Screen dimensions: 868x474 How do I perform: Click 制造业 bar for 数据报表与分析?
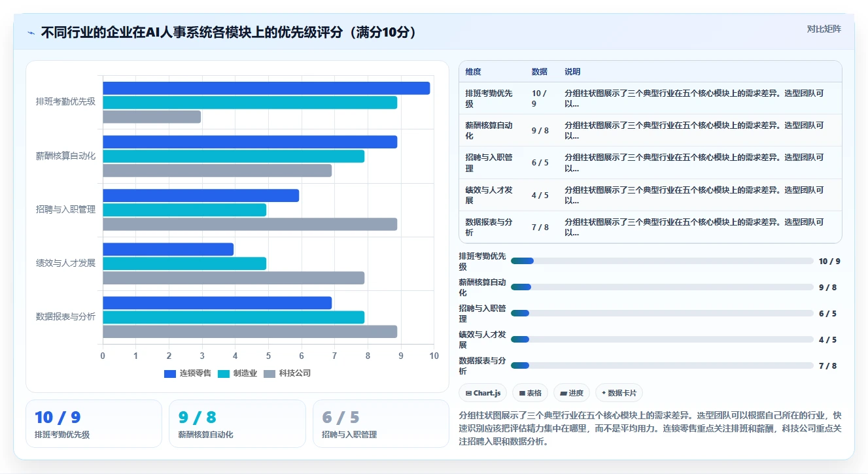[x=234, y=317]
